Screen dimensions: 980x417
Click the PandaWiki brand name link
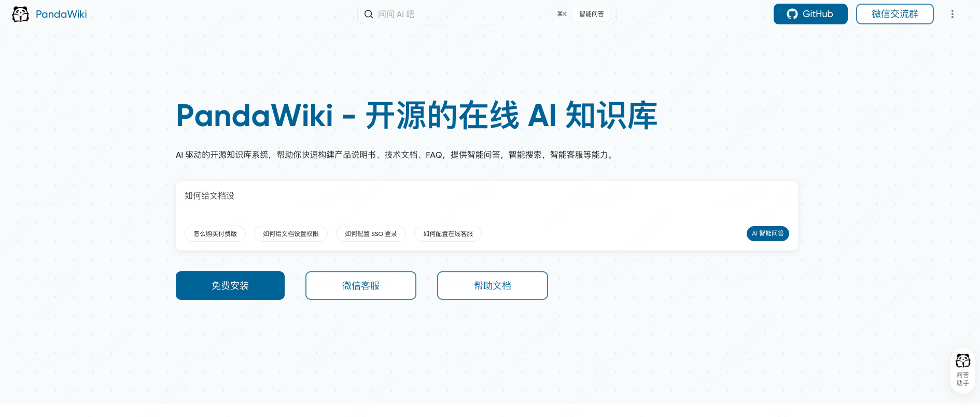61,14
